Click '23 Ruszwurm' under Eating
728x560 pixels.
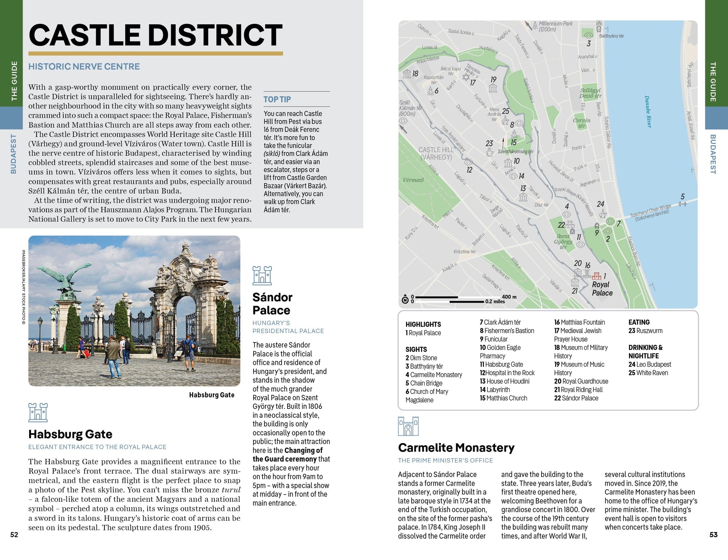pyautogui.click(x=645, y=331)
